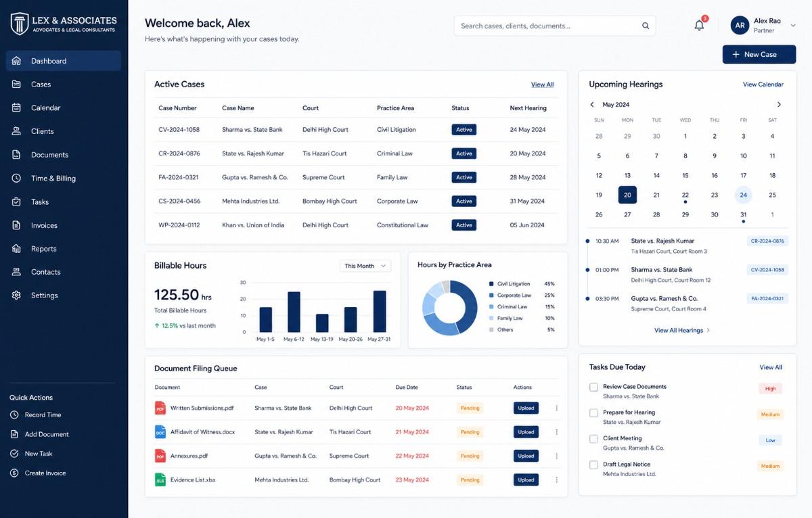Upload the Affidavit of Witness.docx document
The image size is (812, 518).
(x=526, y=432)
